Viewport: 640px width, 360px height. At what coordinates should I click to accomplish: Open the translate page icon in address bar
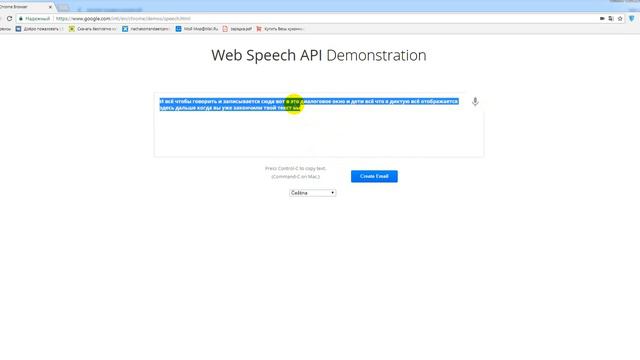tap(611, 18)
